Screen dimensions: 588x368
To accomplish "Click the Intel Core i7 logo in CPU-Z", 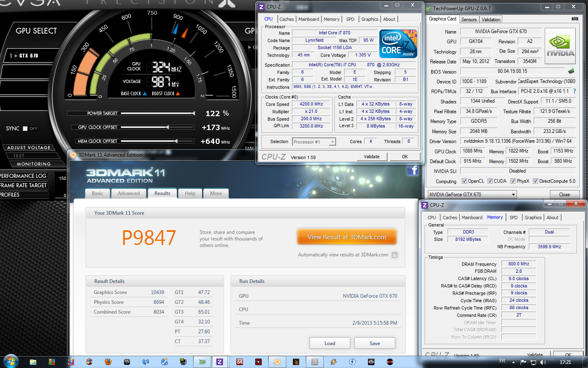I will click(x=398, y=43).
